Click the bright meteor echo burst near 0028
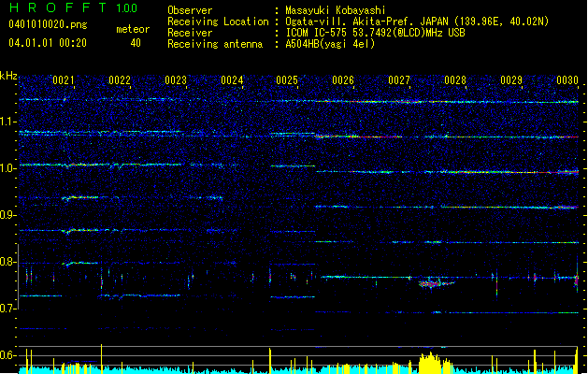The width and height of the screenshot is (588, 374). [435, 283]
